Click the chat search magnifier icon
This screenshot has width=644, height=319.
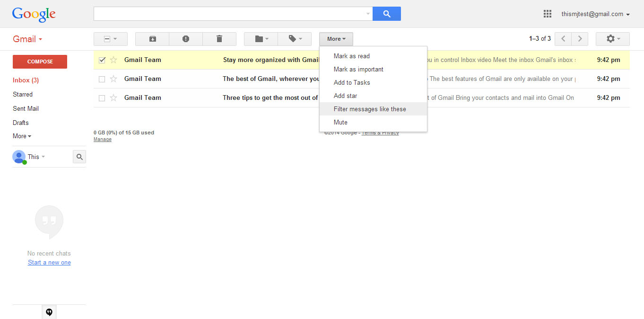(x=79, y=157)
